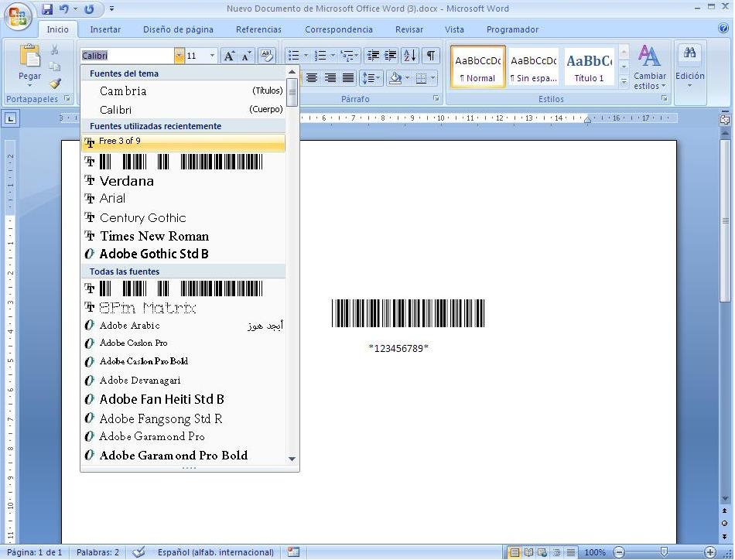Expand the styles gallery with More arrow

(624, 81)
